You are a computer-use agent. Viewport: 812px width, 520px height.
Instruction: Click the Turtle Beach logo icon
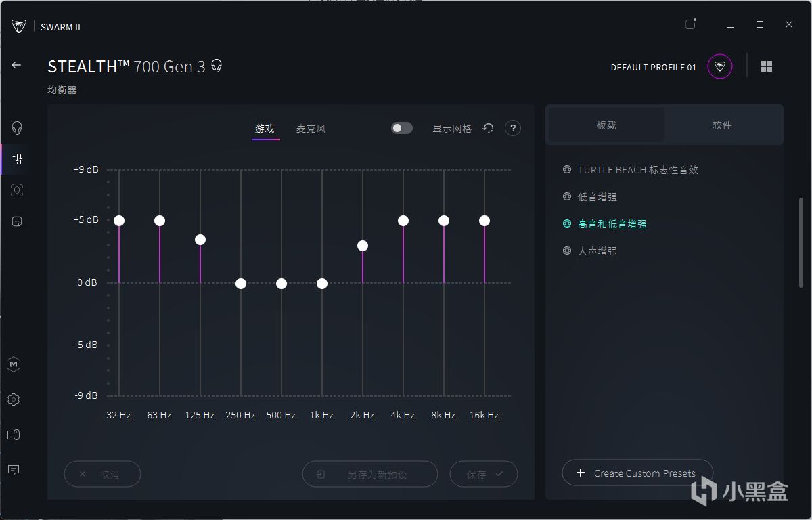(x=18, y=26)
